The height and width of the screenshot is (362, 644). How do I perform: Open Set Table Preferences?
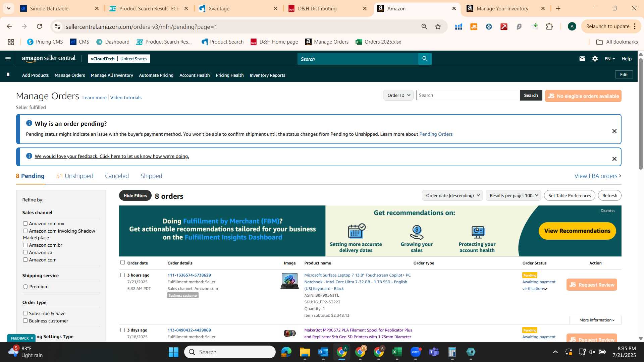pyautogui.click(x=570, y=195)
